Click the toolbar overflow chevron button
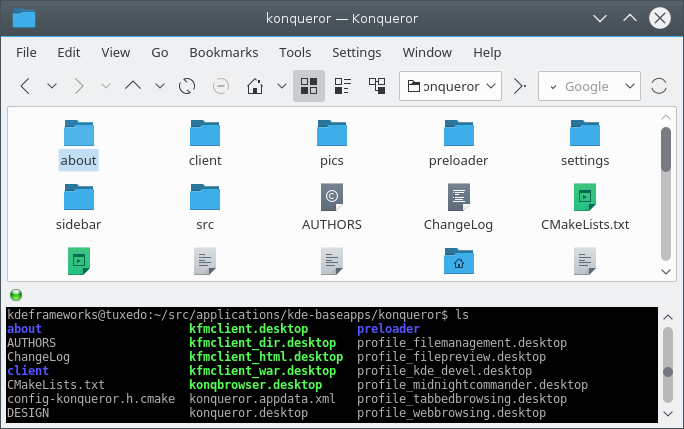Image resolution: width=684 pixels, height=429 pixels. click(519, 87)
